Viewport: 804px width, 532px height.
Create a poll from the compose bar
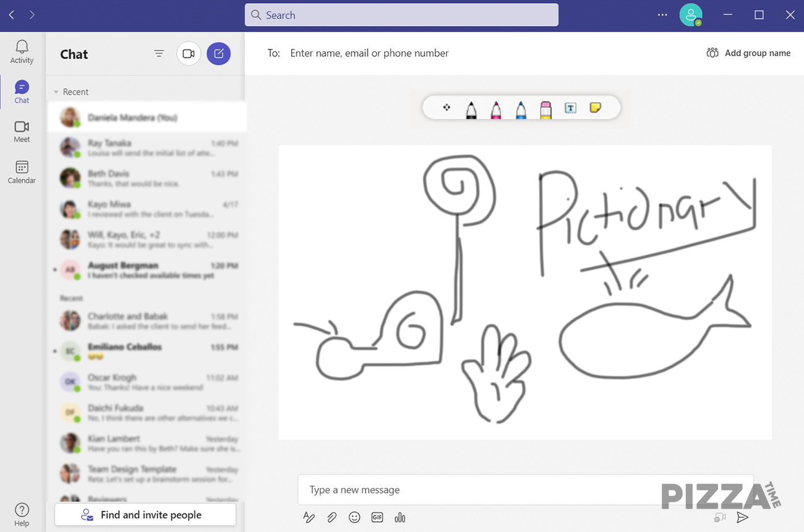(400, 517)
